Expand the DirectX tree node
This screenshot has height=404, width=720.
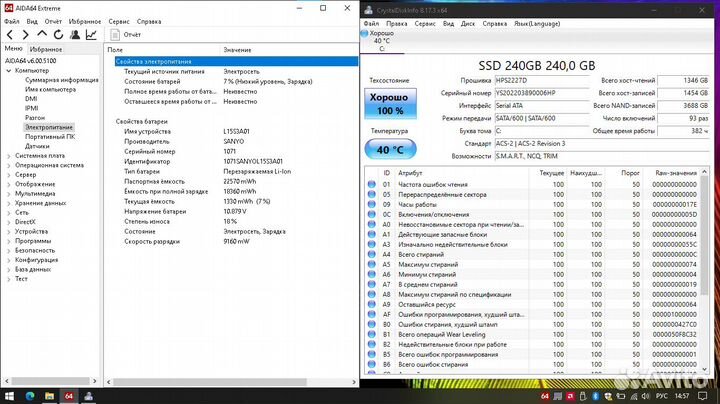point(9,222)
